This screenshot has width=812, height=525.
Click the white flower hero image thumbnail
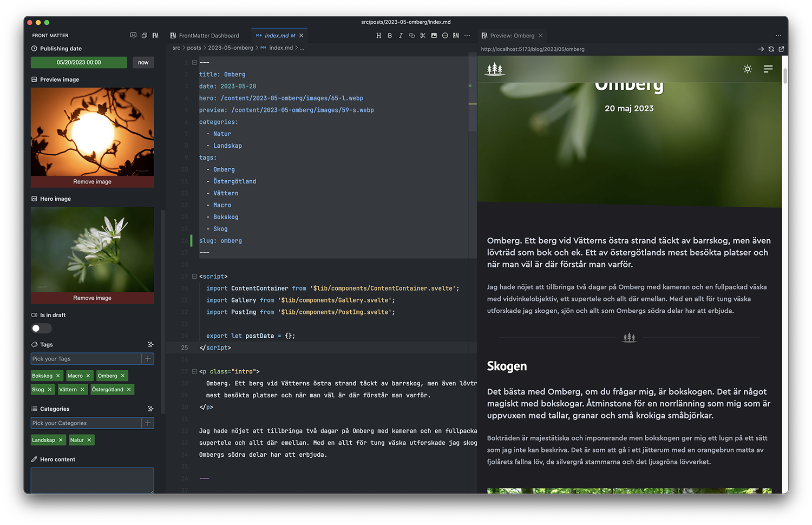click(x=93, y=250)
